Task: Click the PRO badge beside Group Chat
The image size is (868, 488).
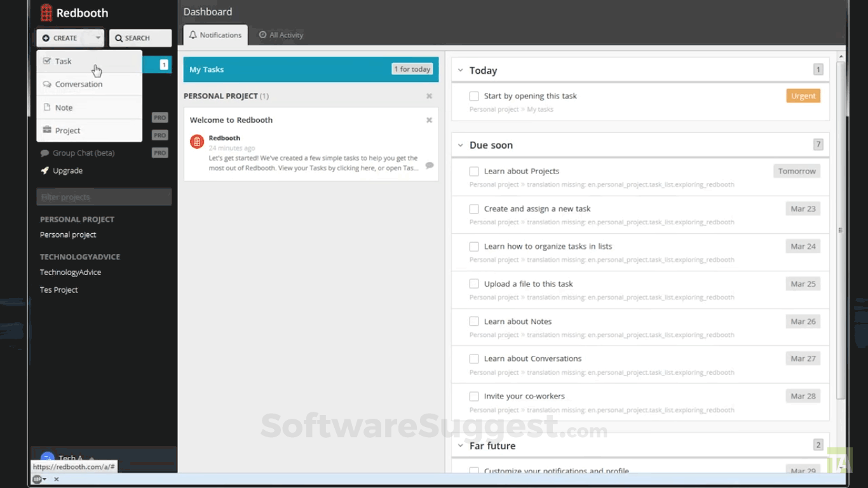Action: (x=160, y=153)
